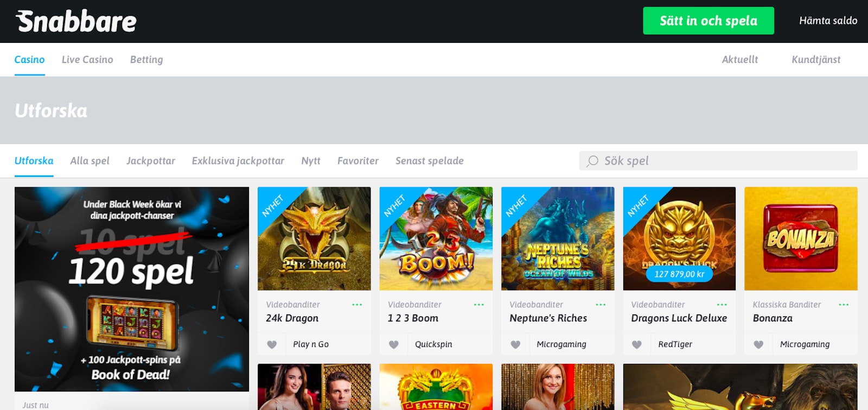Open the three-dot menu for Neptune's Riches
868x410 pixels.
tap(601, 305)
